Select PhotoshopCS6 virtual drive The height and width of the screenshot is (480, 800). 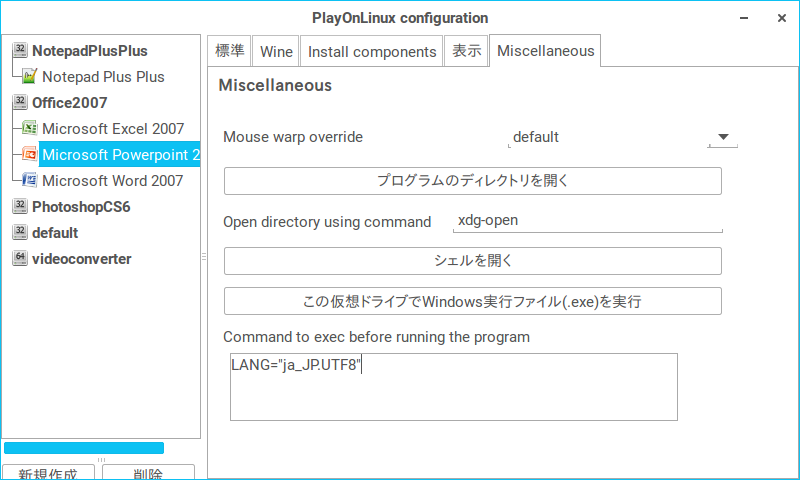tap(81, 207)
